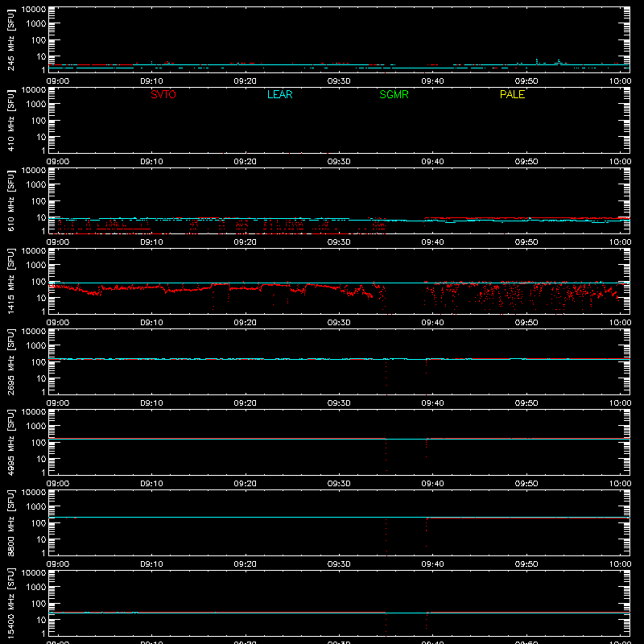Click the 10 y-axis value of 15400 MHz plot

click(x=41, y=620)
